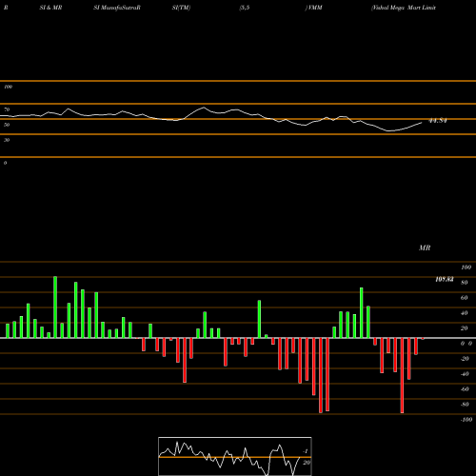Click the 'MR' label above bar chart
The height and width of the screenshot is (476, 476).
[x=425, y=248]
